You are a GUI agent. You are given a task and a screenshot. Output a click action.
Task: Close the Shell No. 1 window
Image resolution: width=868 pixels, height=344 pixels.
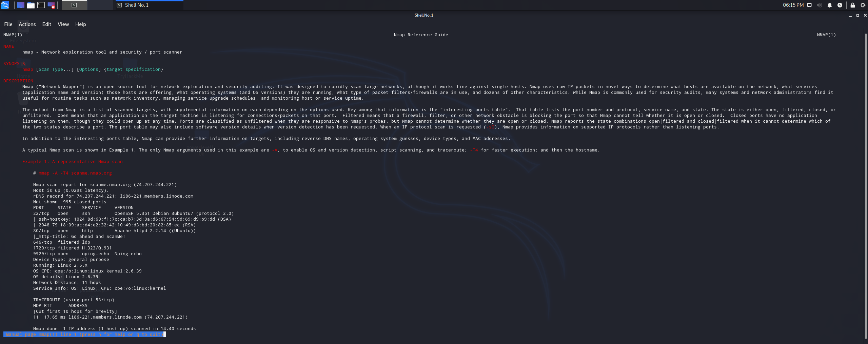[865, 15]
